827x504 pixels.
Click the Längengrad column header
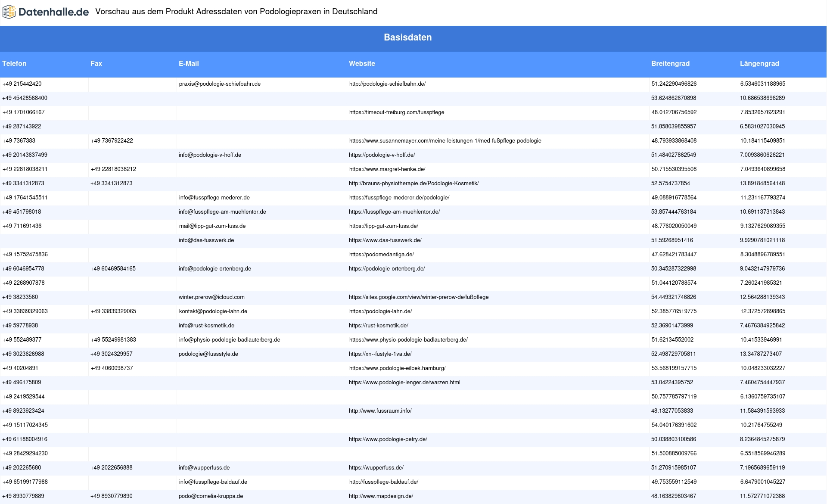tap(759, 63)
